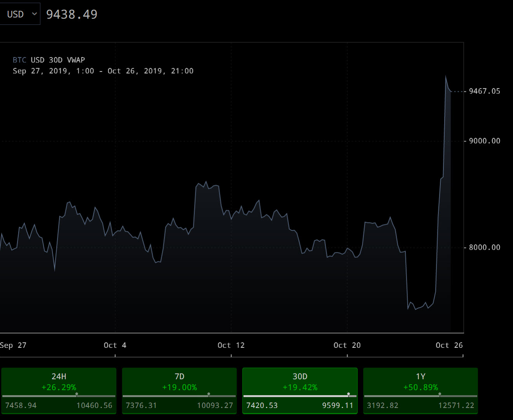Click the 8000.00 y-axis label

click(484, 247)
